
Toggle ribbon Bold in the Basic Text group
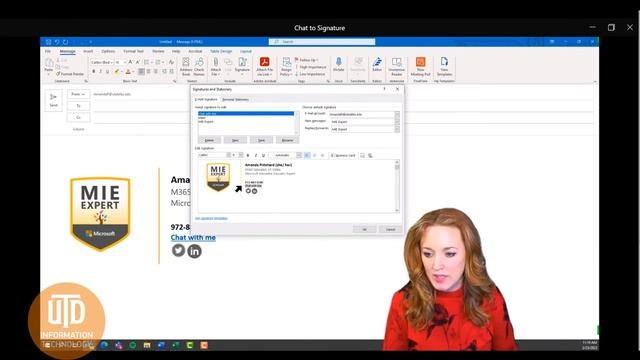[x=93, y=71]
